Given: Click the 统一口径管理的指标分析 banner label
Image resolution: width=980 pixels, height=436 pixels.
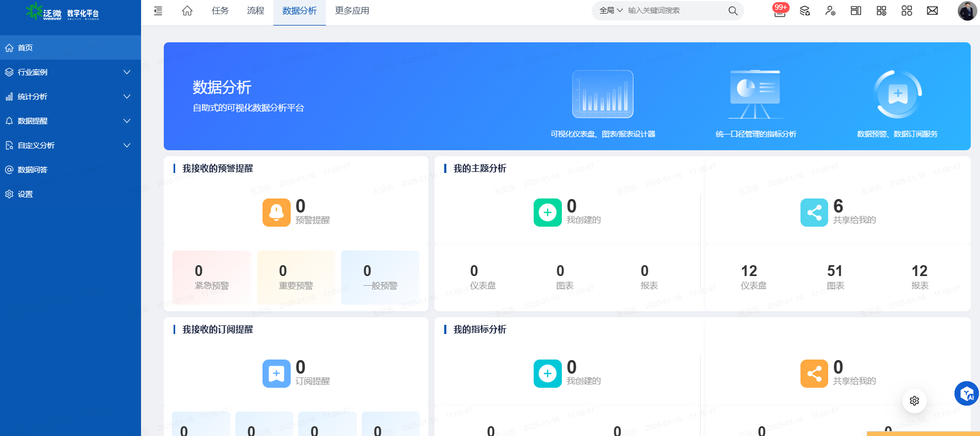Looking at the screenshot, I should [756, 134].
